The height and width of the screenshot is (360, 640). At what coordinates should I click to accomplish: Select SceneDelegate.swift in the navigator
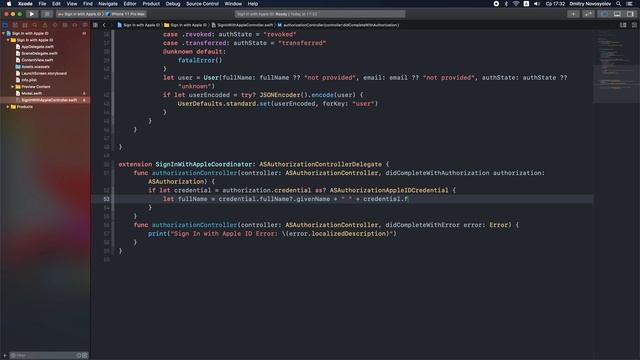[x=39, y=53]
